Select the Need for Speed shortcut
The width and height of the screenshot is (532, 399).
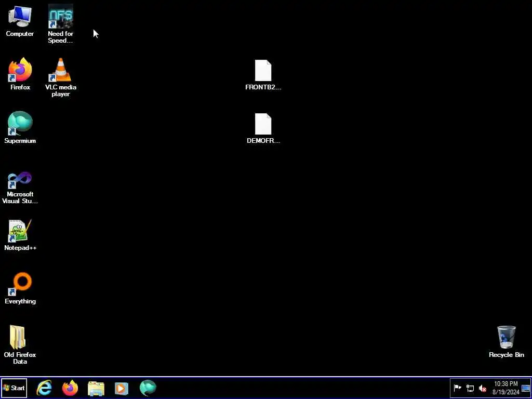click(x=60, y=24)
